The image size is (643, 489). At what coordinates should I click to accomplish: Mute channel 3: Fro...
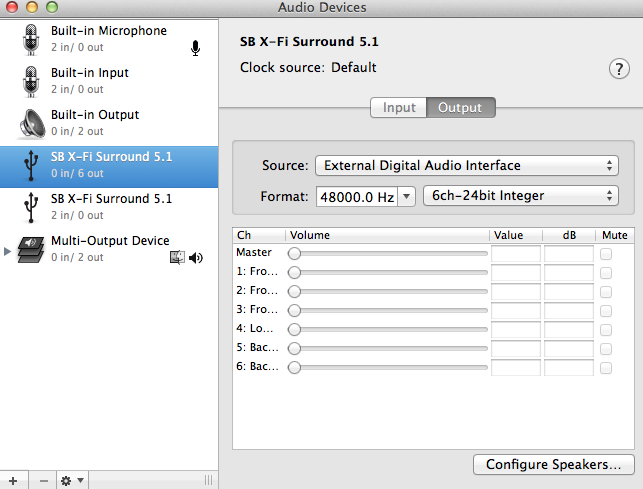[x=606, y=311]
